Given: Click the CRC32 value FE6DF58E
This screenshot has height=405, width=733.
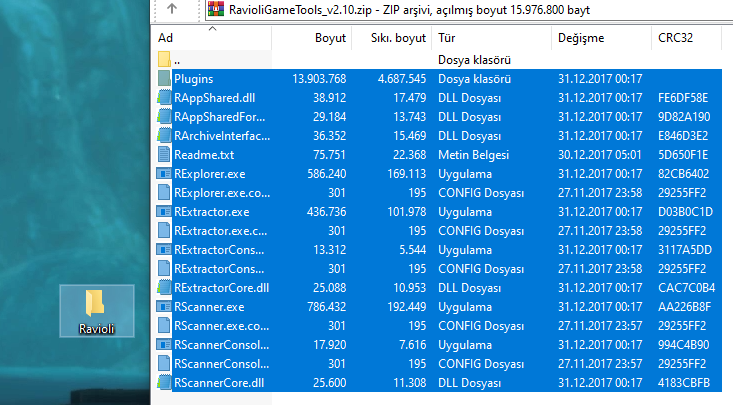Looking at the screenshot, I should tap(683, 98).
